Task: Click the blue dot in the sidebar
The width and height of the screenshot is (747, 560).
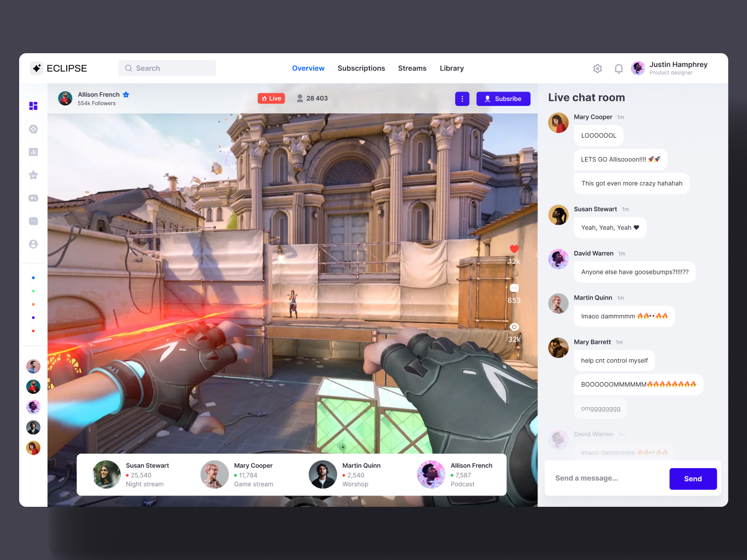Action: tap(33, 278)
